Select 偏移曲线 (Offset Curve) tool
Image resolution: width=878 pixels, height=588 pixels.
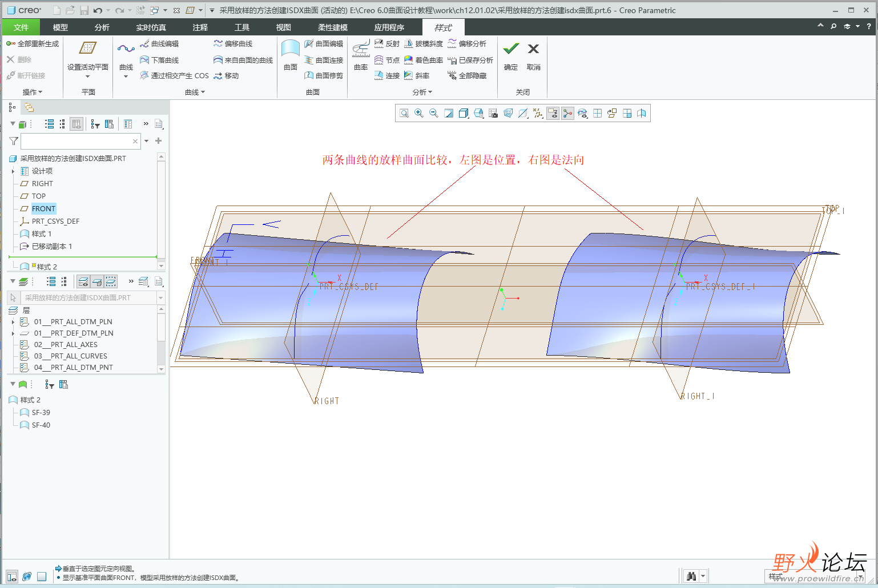(233, 44)
